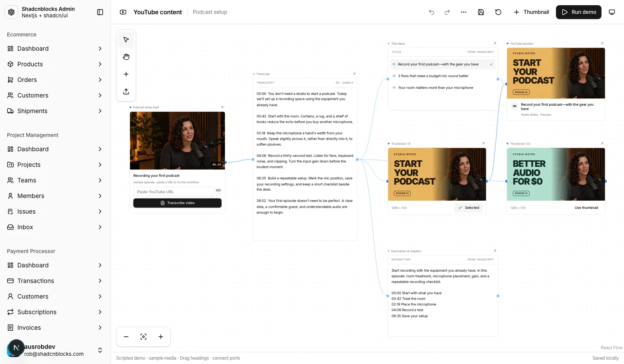The width and height of the screenshot is (624, 364).
Task: Click the Paste YouTube URL field
Action: 173,192
